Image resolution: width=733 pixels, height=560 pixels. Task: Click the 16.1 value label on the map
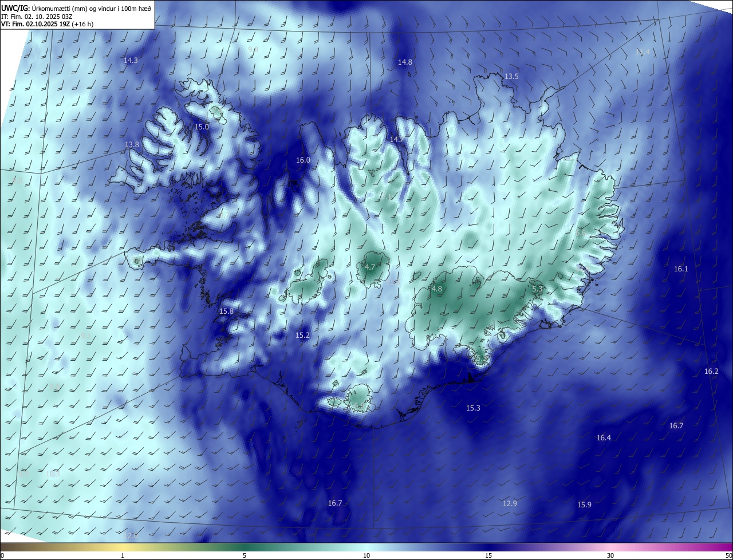681,269
